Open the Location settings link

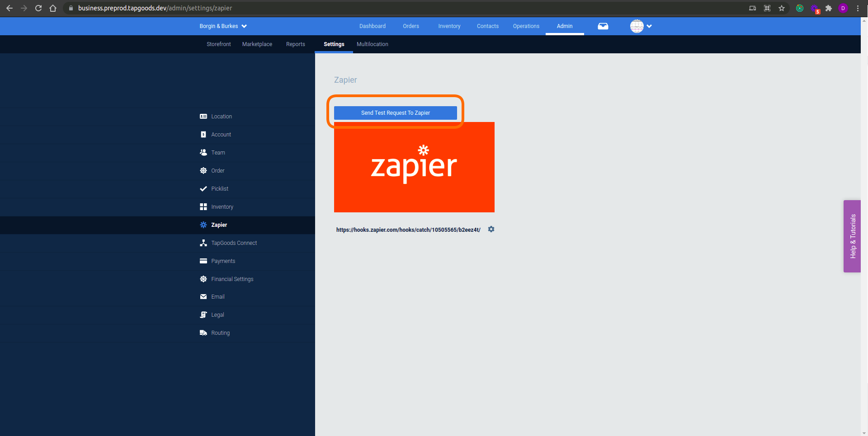tap(222, 117)
